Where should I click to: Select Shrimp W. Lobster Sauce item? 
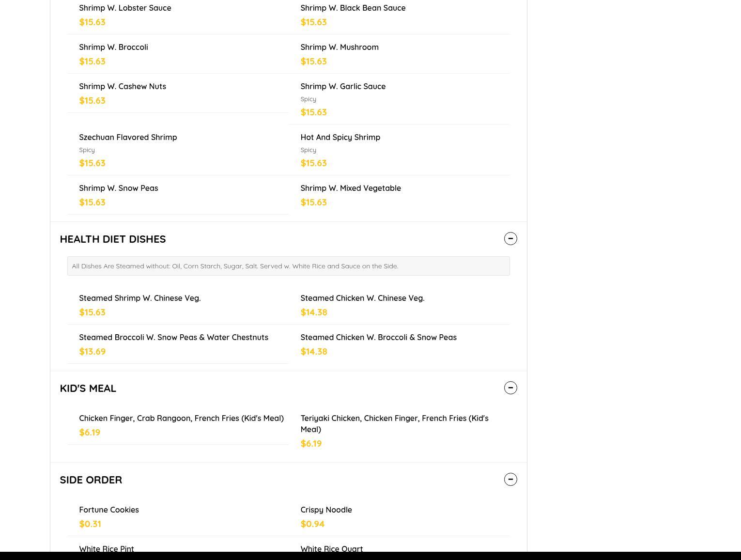pyautogui.click(x=125, y=8)
